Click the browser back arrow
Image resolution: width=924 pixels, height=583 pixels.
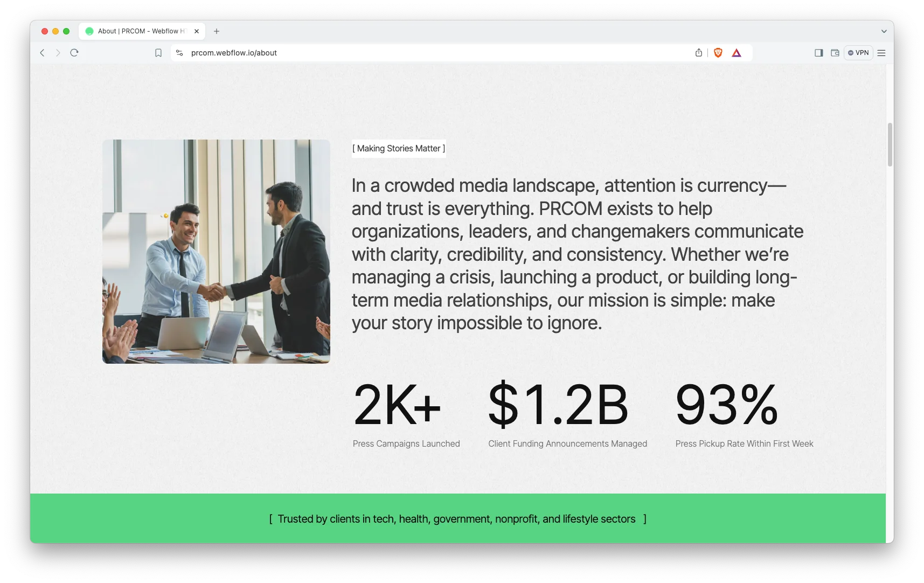42,53
